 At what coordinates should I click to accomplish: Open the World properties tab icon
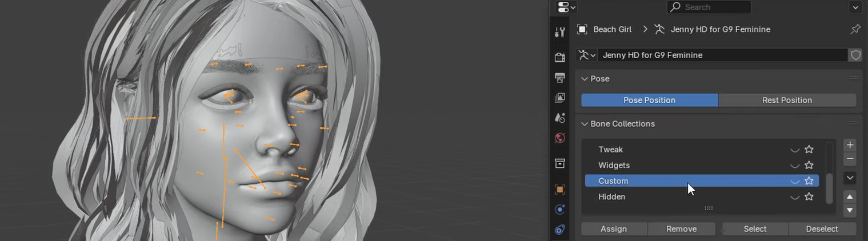(560, 138)
